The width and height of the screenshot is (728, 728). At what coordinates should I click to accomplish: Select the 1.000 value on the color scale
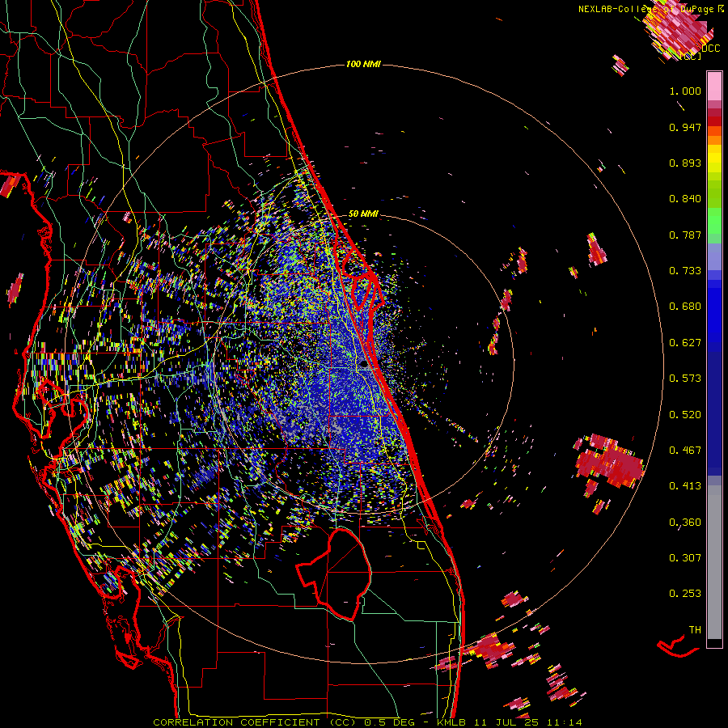(685, 91)
